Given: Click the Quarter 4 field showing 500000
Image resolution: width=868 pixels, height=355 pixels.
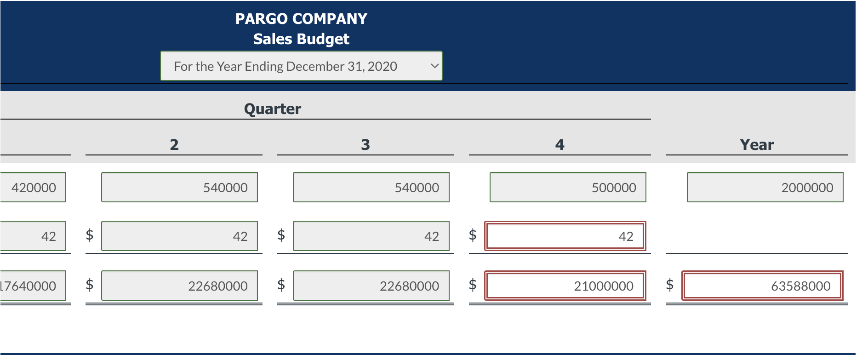Looking at the screenshot, I should (x=567, y=187).
